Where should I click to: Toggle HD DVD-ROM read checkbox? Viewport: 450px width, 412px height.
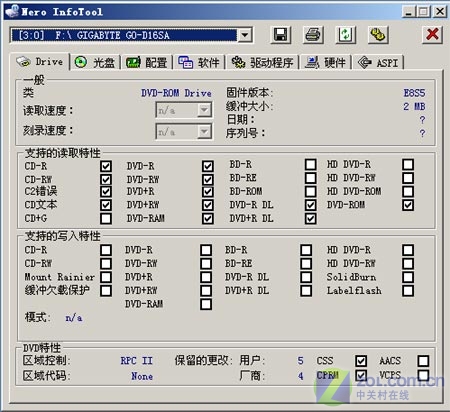(x=408, y=191)
